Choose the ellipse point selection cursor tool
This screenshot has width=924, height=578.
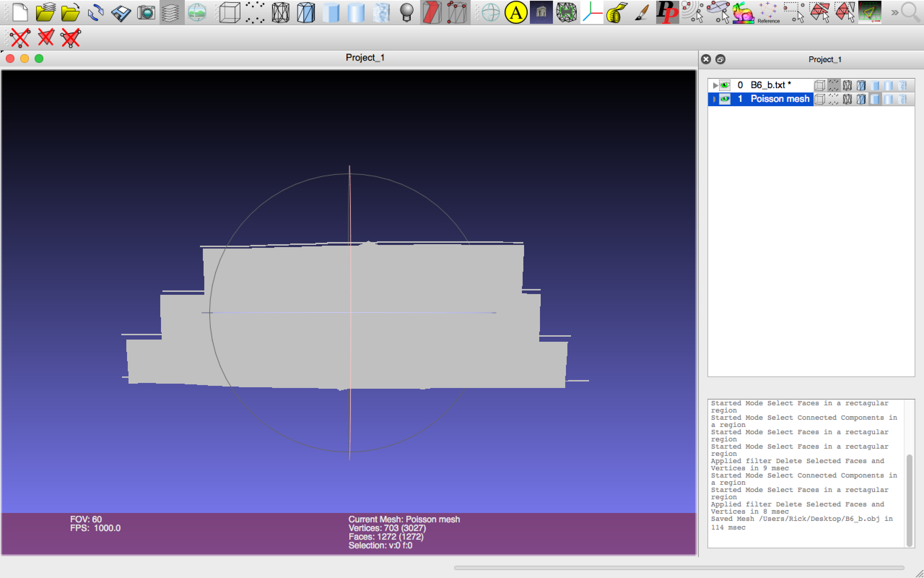point(718,12)
